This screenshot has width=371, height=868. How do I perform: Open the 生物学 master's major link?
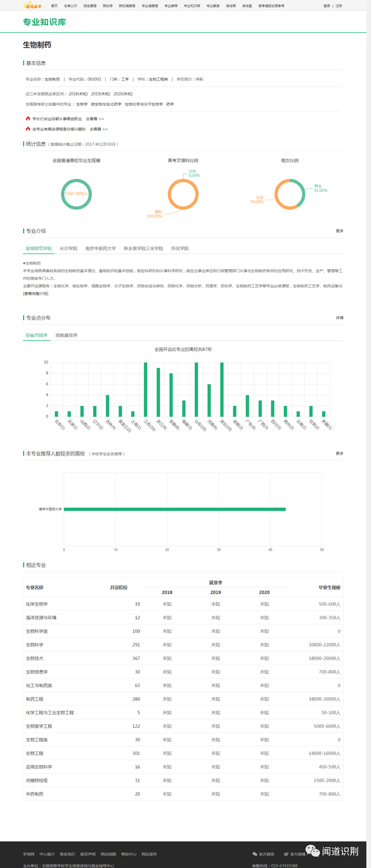point(82,104)
